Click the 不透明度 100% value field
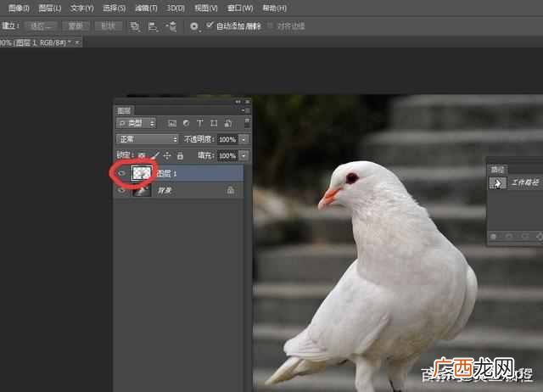 (x=227, y=139)
